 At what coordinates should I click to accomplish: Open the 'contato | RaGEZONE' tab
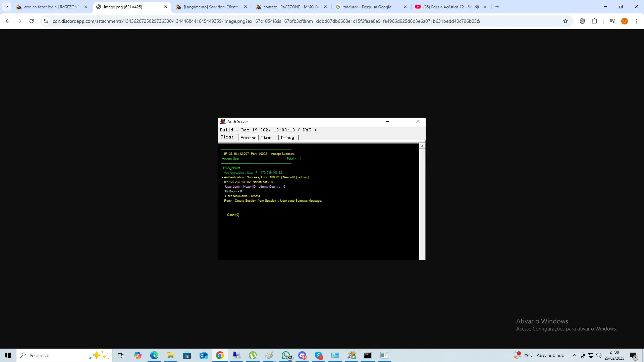pyautogui.click(x=291, y=7)
